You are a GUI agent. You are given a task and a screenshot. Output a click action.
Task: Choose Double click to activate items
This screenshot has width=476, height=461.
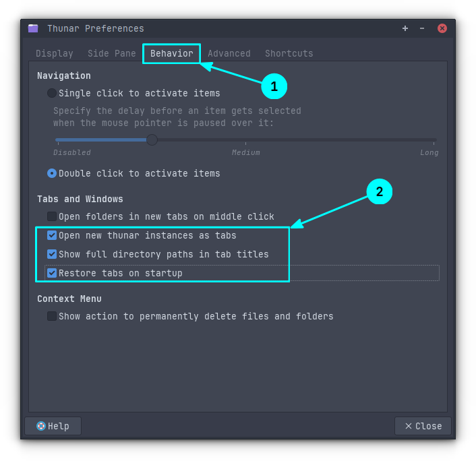point(52,173)
